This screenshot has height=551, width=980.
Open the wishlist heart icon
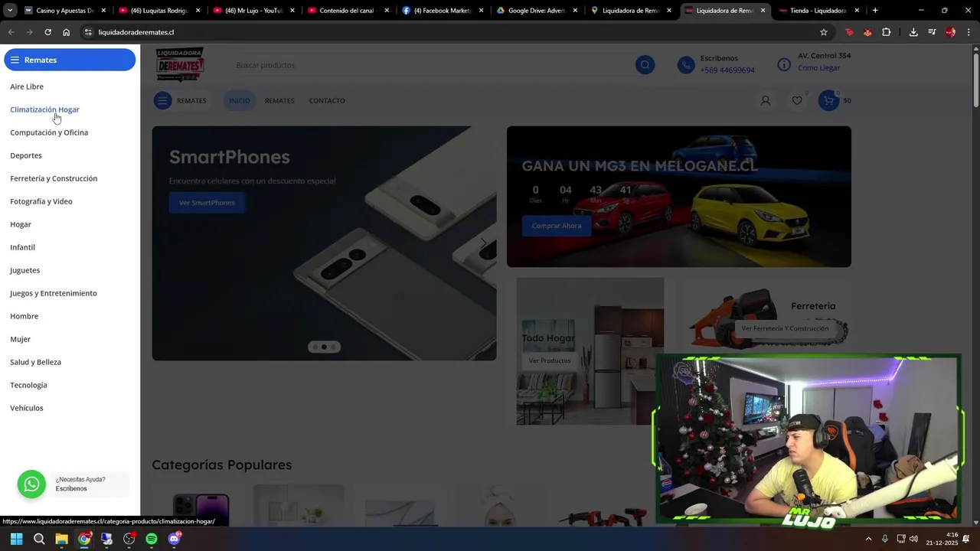797,100
